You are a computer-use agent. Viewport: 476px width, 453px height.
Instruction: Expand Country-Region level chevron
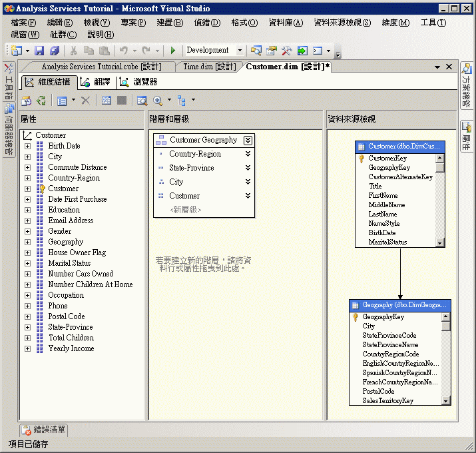[248, 154]
